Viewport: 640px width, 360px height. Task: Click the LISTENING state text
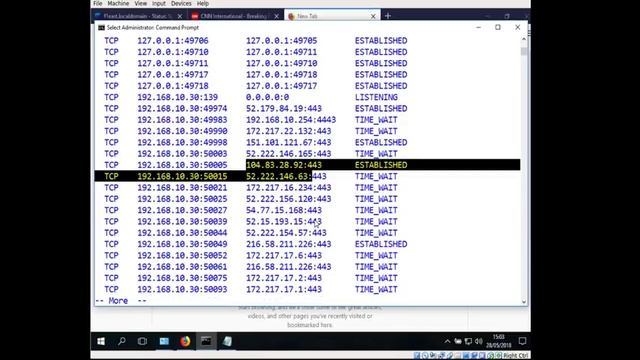pyautogui.click(x=376, y=97)
